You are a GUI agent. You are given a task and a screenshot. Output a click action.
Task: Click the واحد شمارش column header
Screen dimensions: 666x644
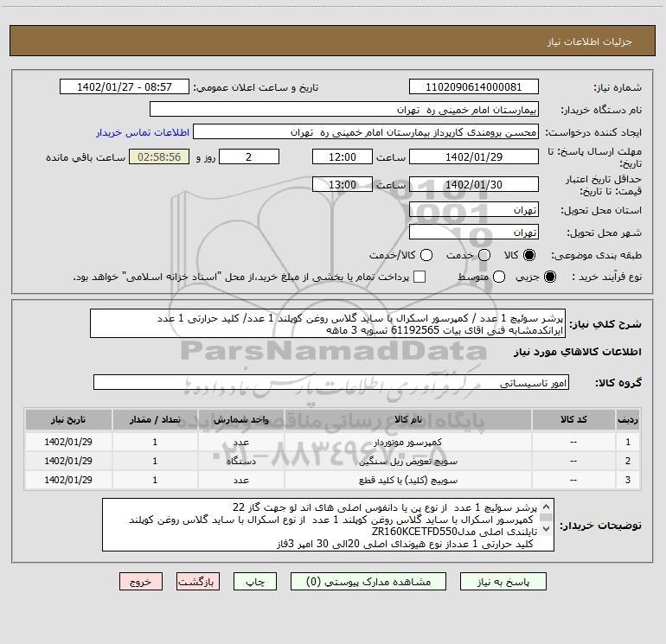pyautogui.click(x=240, y=419)
